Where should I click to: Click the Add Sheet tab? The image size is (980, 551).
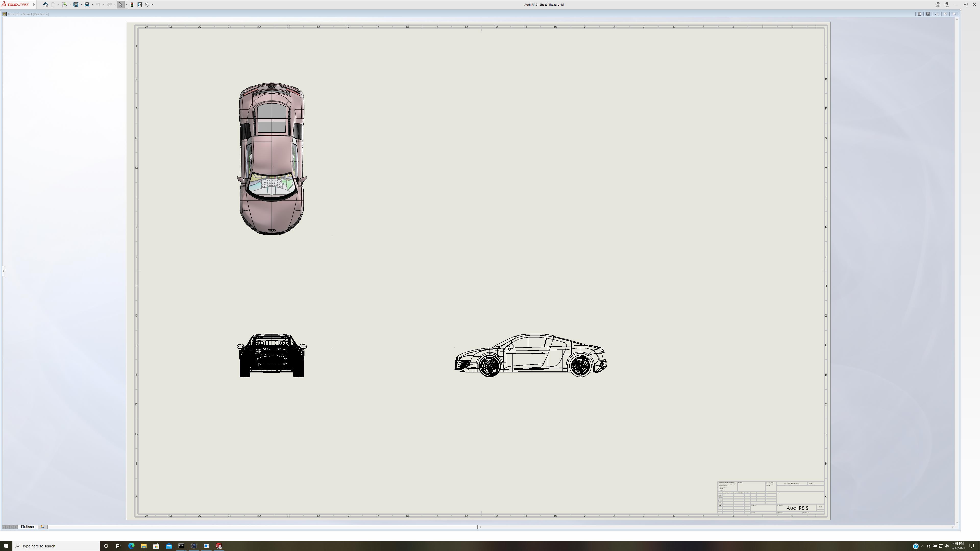42,527
